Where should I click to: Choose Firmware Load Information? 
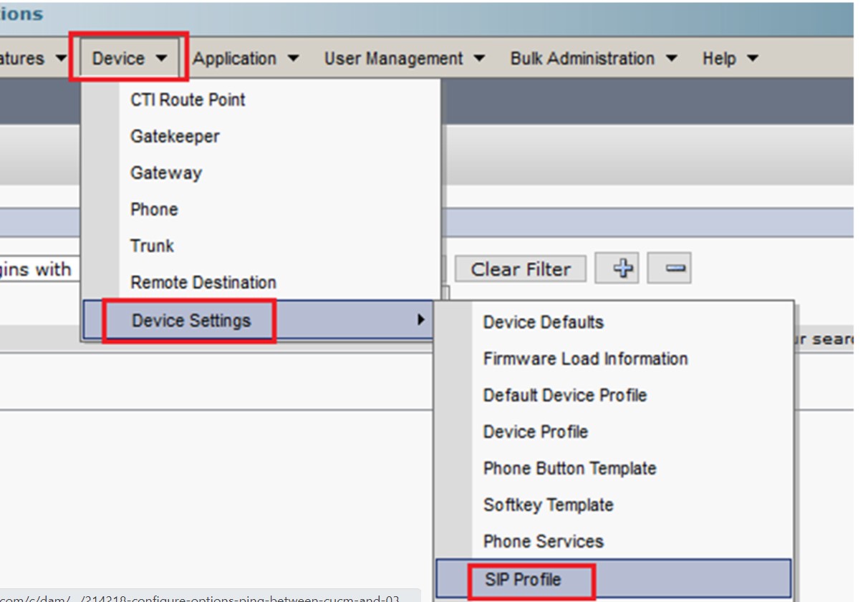point(585,359)
